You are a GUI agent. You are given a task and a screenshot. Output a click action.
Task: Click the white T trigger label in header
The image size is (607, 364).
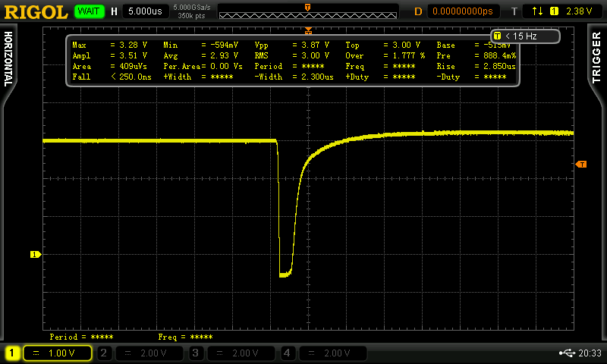[514, 11]
